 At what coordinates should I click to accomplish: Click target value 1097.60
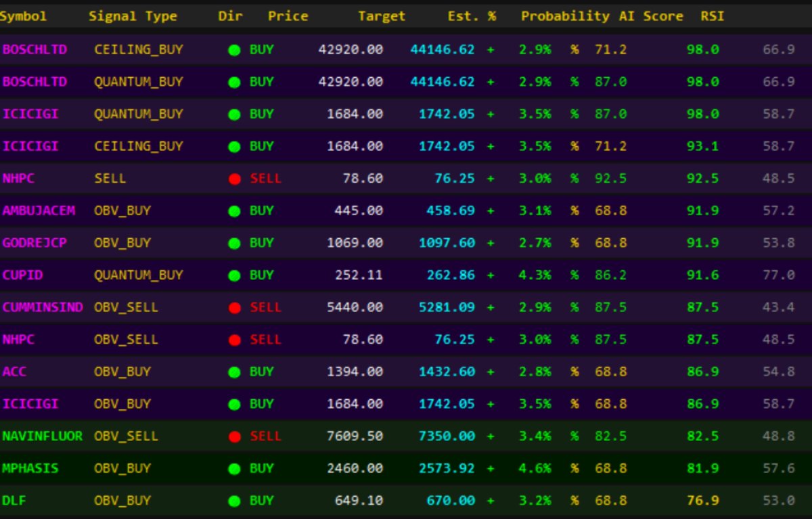click(x=447, y=242)
